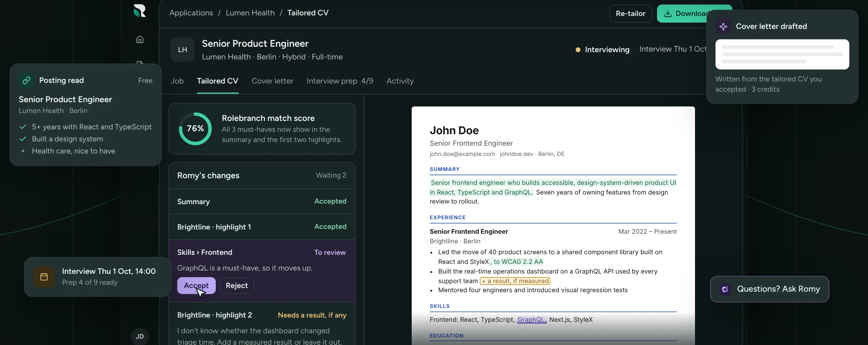Open Lumen Health breadcrumb
This screenshot has height=345, width=868.
click(250, 13)
